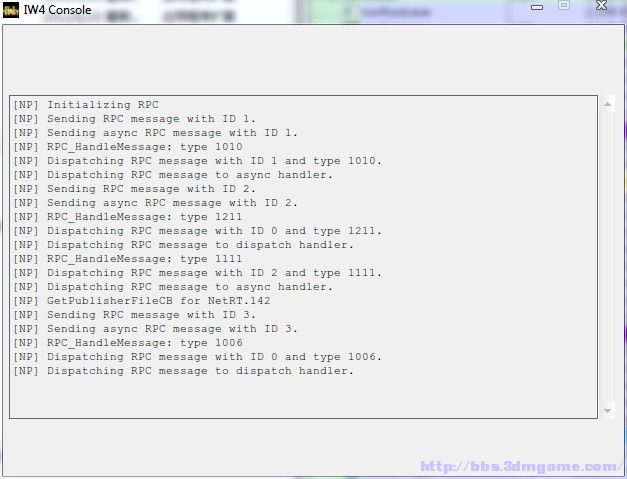
Task: Click the "RPC_HandleMessage: type 1111" log entry
Action: point(128,259)
